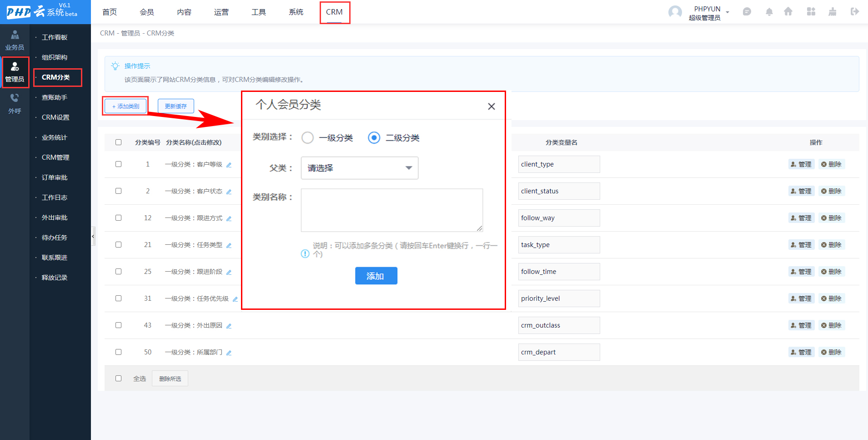Open CRM设置 in the side menu
Viewport: 868px width, 440px height.
55,117
